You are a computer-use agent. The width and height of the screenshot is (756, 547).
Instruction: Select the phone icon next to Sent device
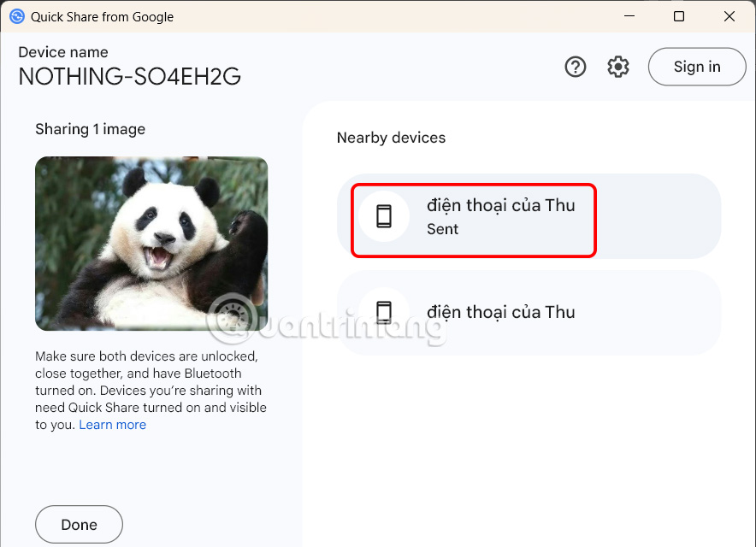(x=385, y=216)
